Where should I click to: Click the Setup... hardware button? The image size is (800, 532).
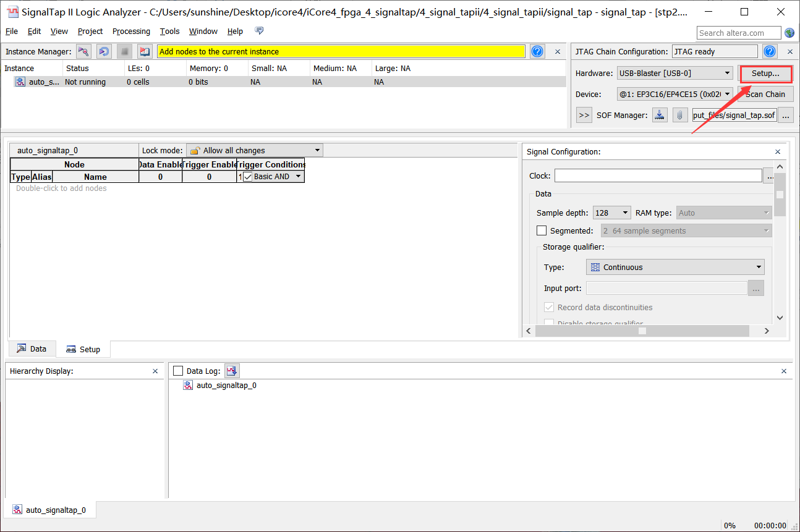pos(765,74)
